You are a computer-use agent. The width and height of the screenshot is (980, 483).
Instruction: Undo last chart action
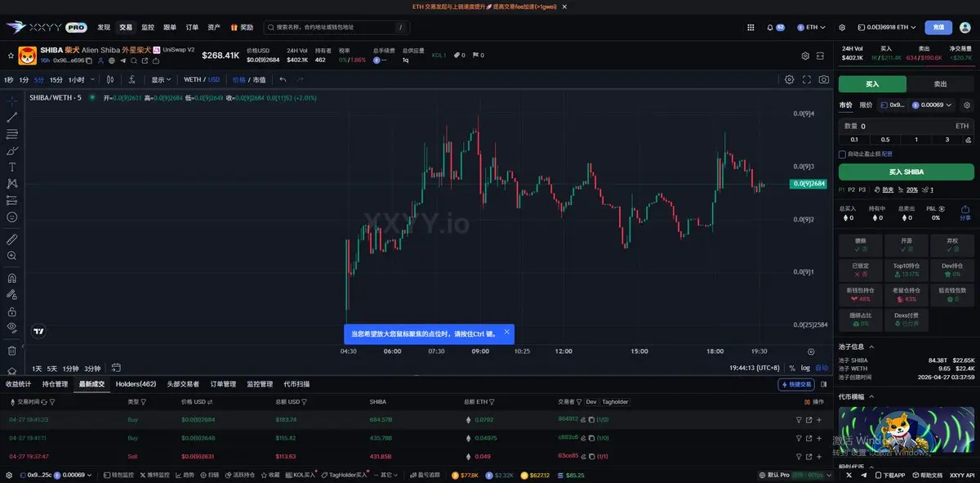tap(283, 79)
